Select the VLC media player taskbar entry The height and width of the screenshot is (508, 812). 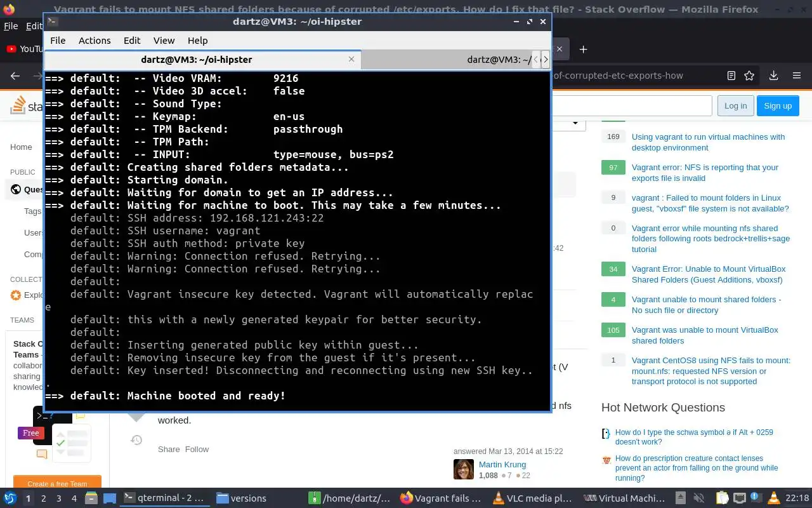pyautogui.click(x=534, y=498)
